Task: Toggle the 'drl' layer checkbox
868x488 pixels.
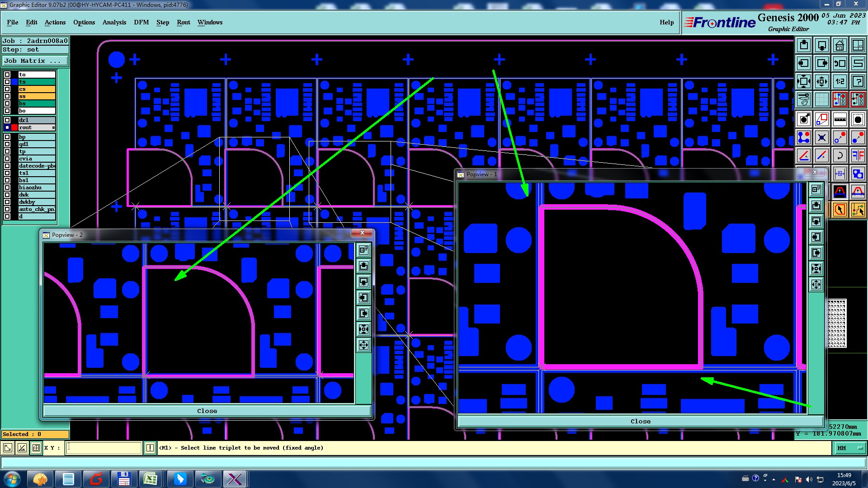Action: pos(7,120)
